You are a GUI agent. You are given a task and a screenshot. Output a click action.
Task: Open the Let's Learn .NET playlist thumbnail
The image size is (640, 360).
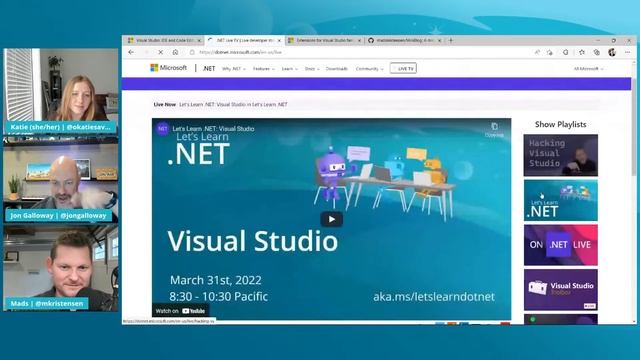pyautogui.click(x=560, y=200)
